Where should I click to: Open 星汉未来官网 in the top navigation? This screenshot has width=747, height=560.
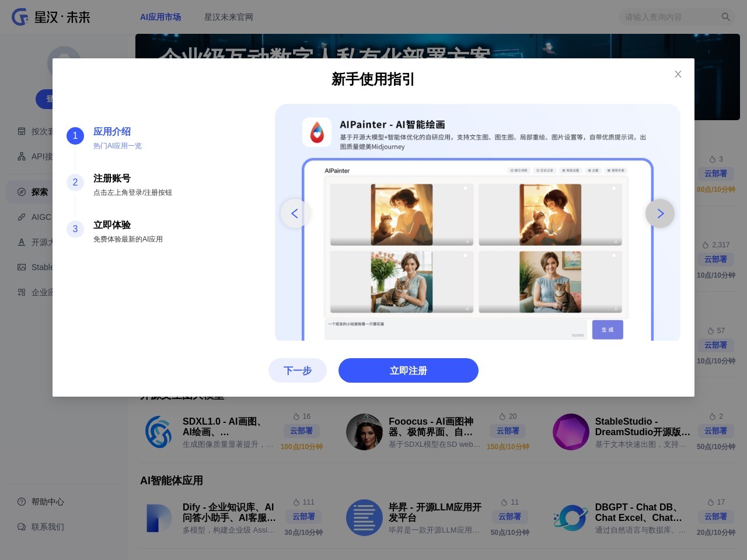click(x=228, y=17)
